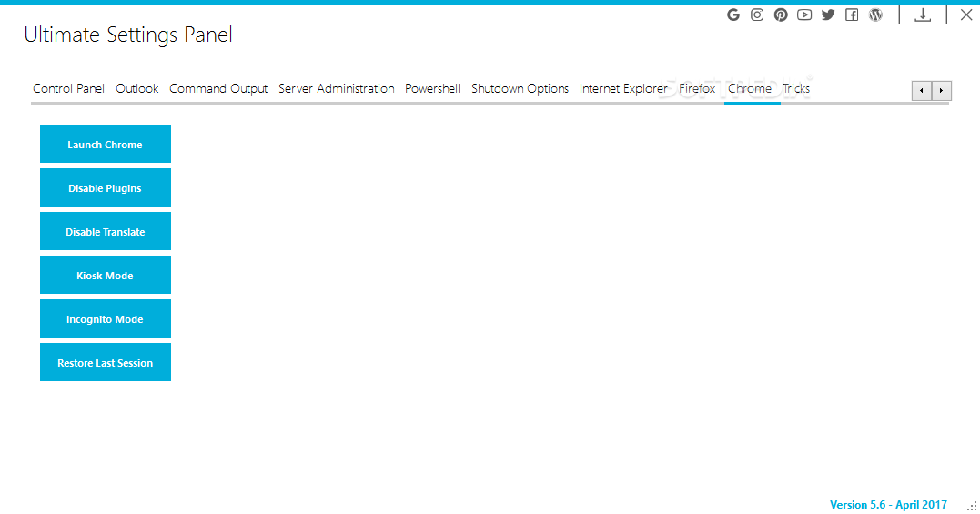This screenshot has width=980, height=514.
Task: Open the Tricks tab
Action: [x=795, y=88]
